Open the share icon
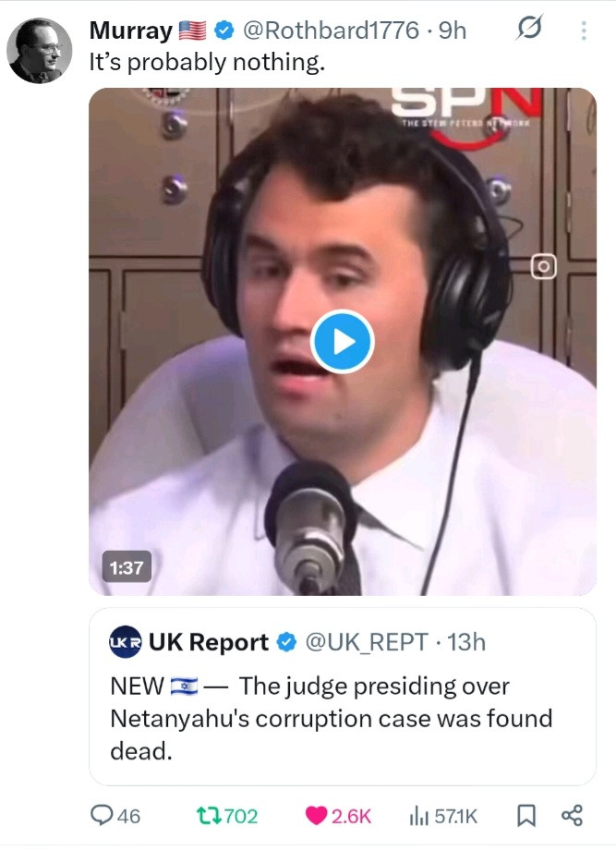 (572, 815)
